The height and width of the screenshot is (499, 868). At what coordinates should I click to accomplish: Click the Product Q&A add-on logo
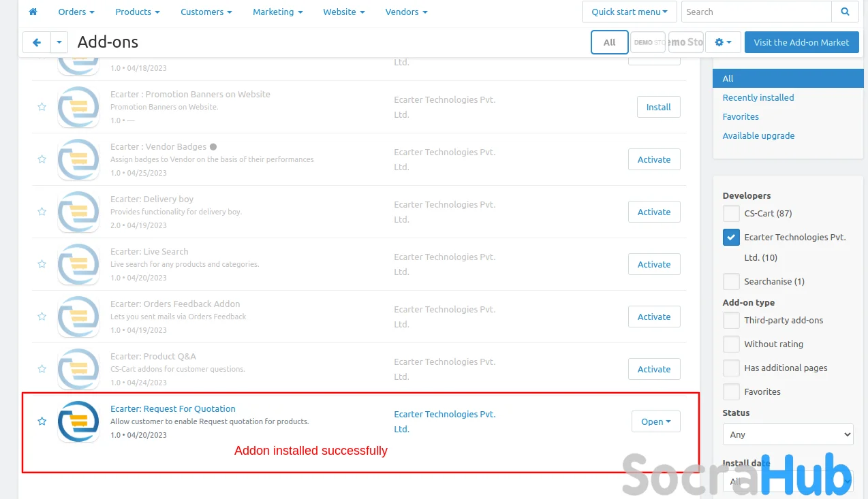pyautogui.click(x=78, y=369)
